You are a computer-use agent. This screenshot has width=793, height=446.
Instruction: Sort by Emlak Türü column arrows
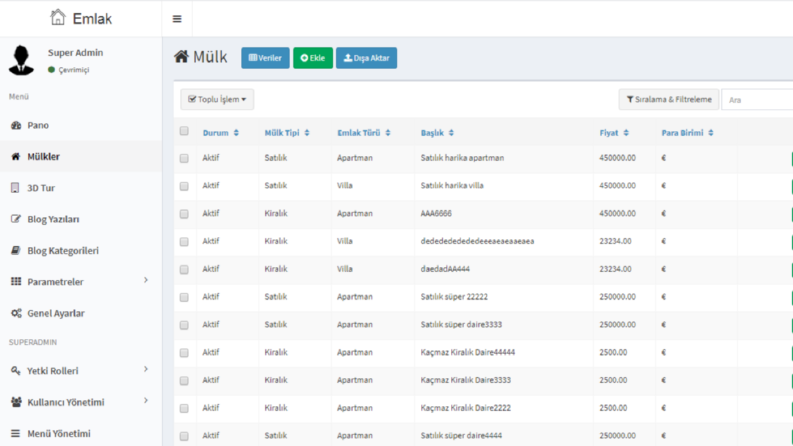(388, 133)
